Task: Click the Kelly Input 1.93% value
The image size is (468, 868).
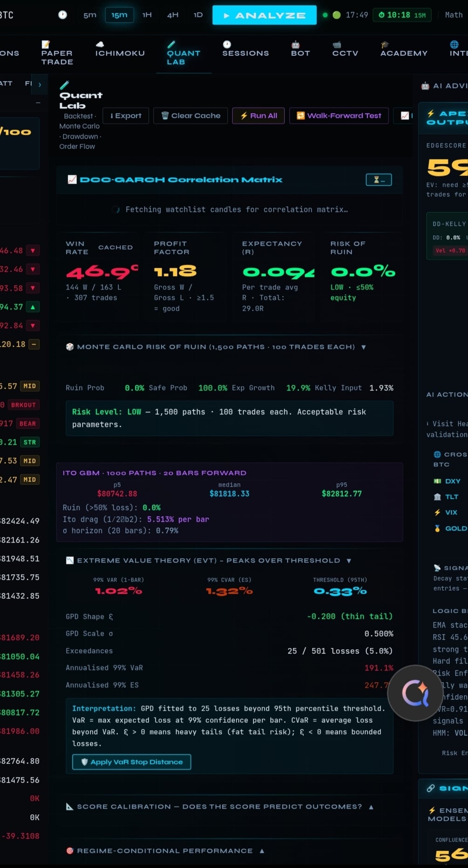Action: [381, 388]
